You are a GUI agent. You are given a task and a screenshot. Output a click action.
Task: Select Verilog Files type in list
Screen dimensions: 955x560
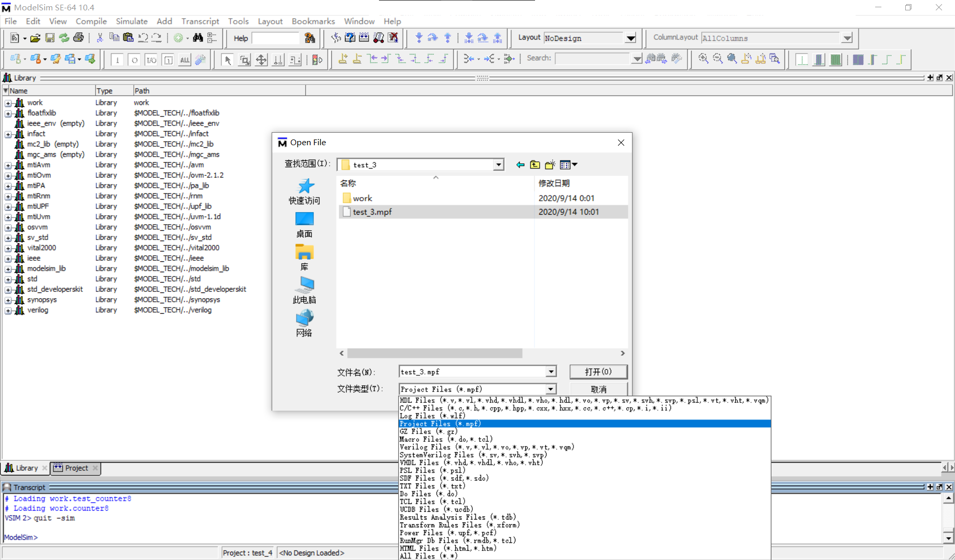click(585, 447)
